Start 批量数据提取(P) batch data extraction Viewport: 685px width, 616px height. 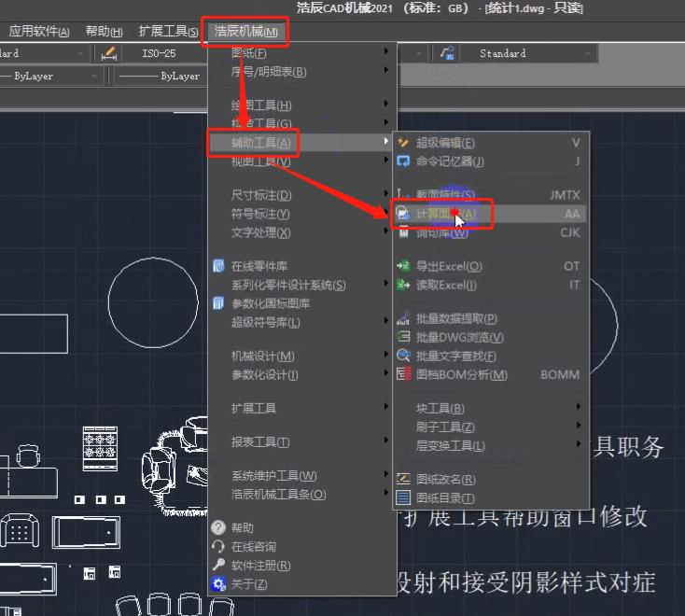point(491,318)
